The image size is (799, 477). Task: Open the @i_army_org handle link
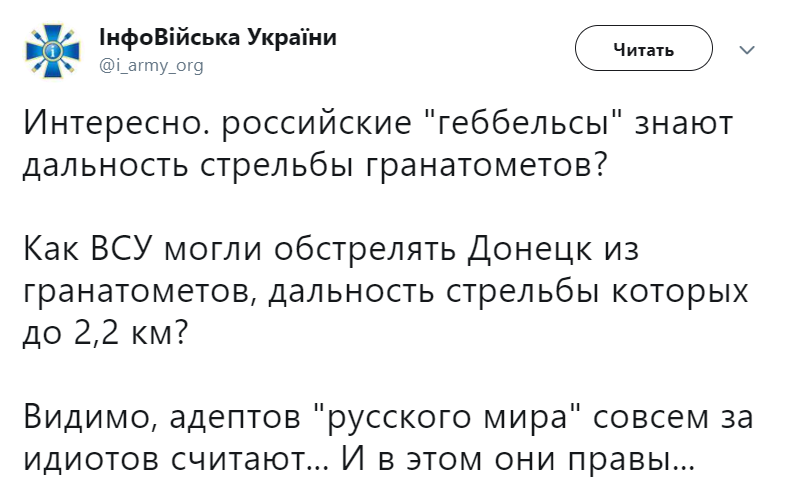coord(151,66)
